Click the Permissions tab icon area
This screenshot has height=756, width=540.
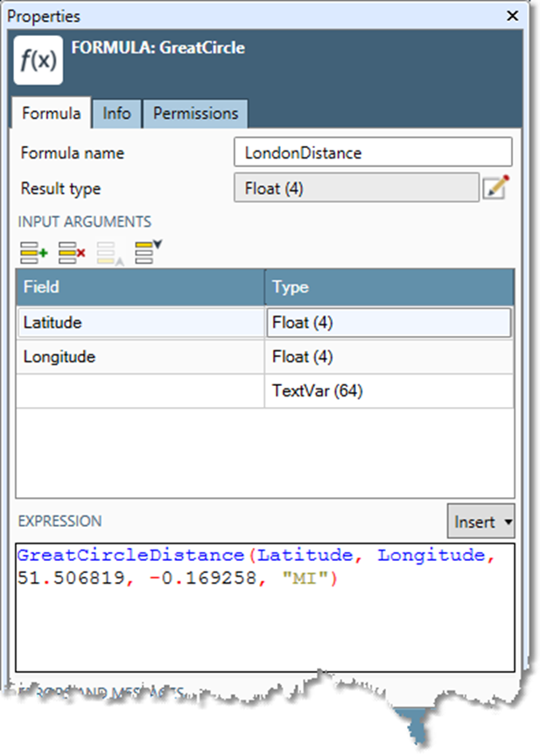195,114
